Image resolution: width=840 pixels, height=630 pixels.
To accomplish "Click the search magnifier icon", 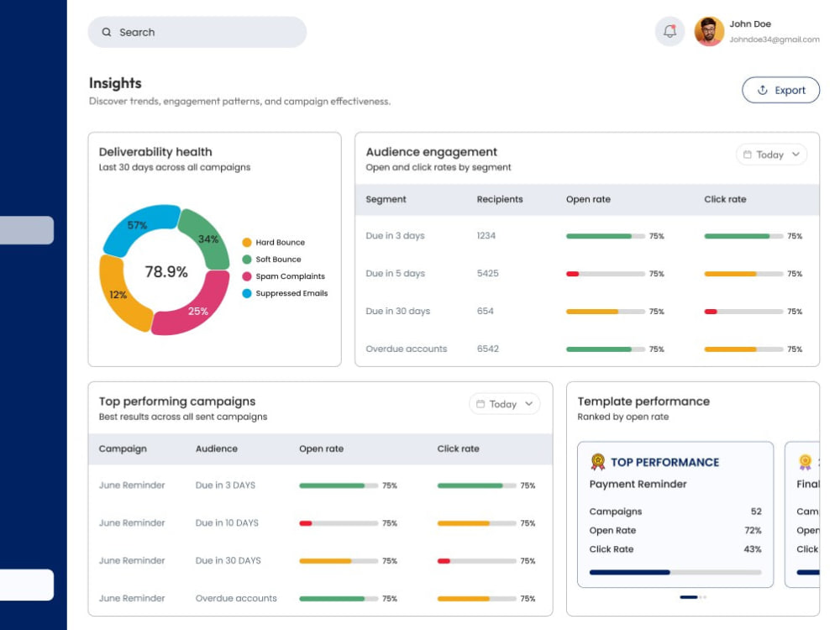I will tap(107, 32).
